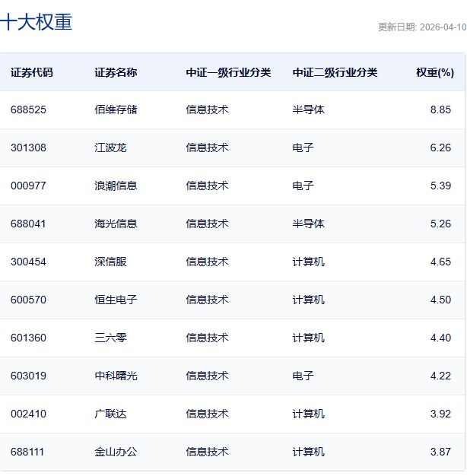Click weight value 4.50
This screenshot has width=467, height=476.
440,300
